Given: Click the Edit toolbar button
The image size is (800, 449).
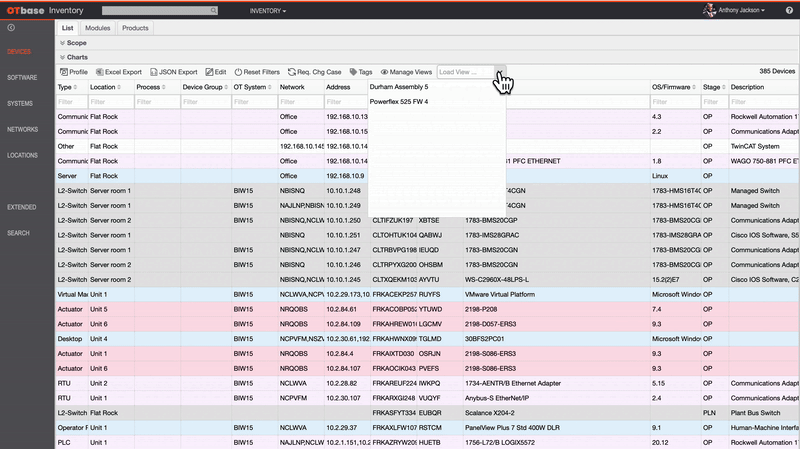Looking at the screenshot, I should [216, 72].
